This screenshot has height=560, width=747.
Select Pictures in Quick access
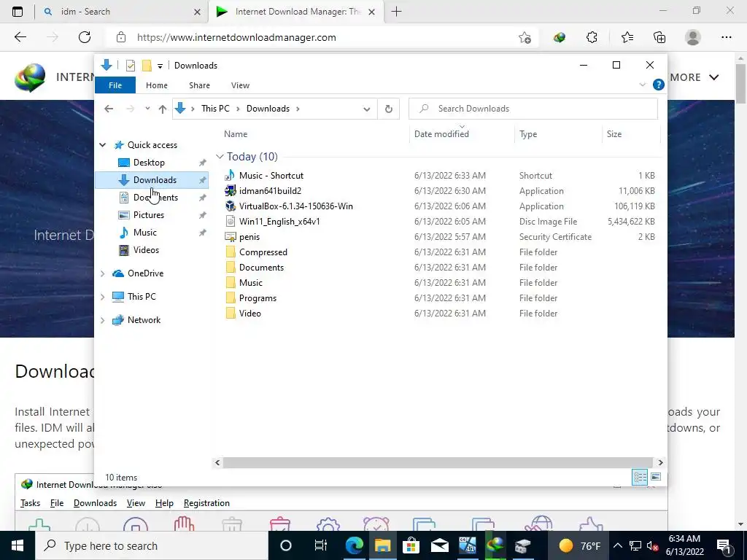pos(149,215)
